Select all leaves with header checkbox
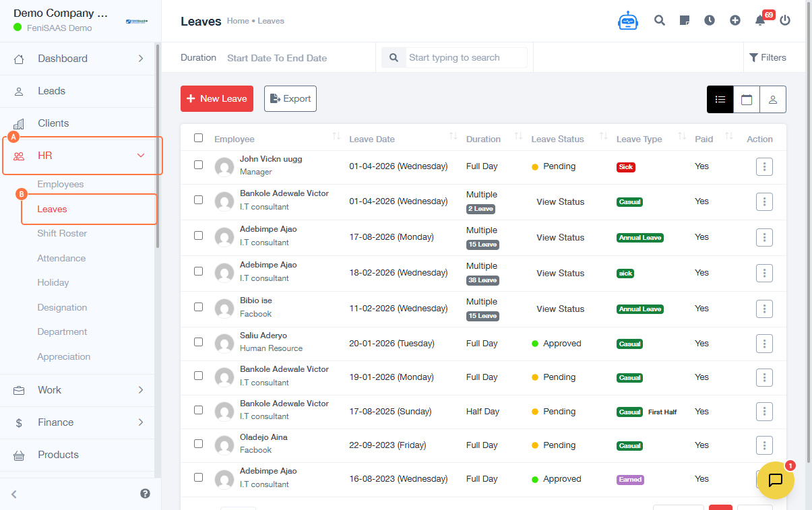 click(198, 138)
